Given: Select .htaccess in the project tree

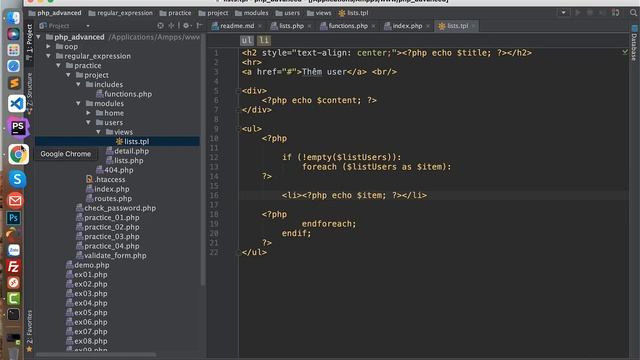Looking at the screenshot, I should pyautogui.click(x=106, y=180).
